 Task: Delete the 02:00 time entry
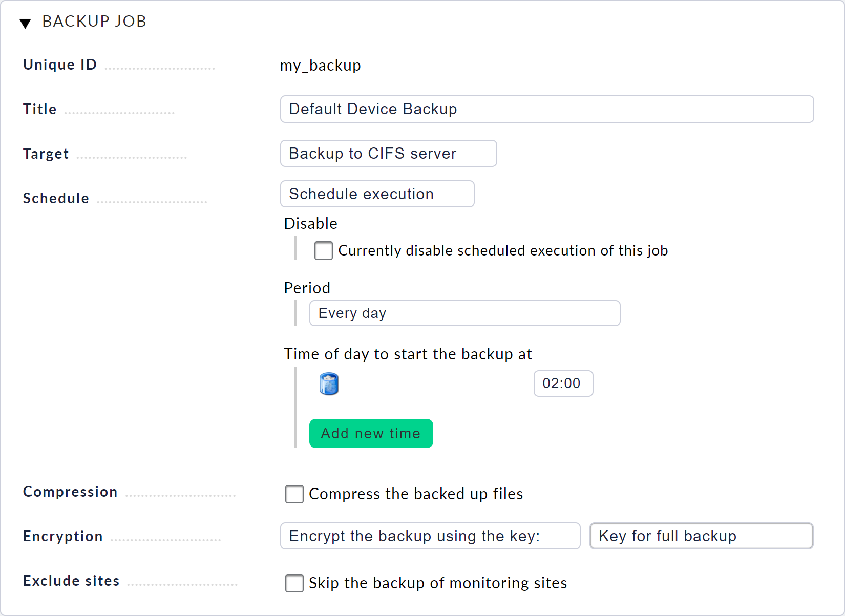point(328,384)
